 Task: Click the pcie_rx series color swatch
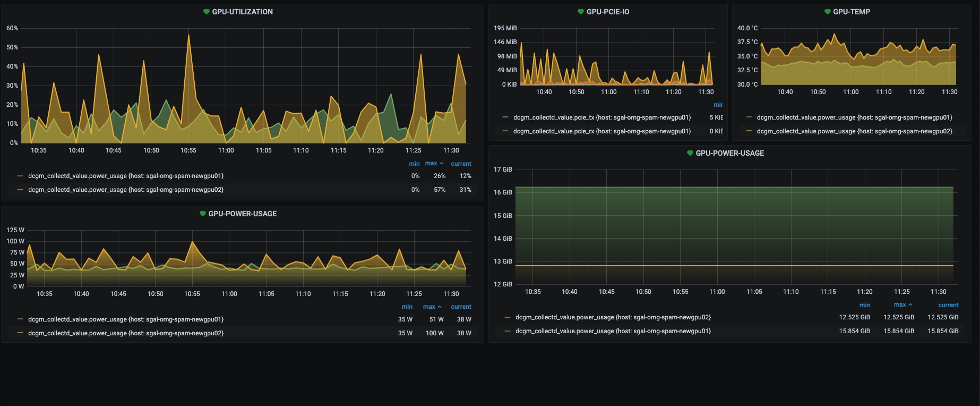coord(505,131)
